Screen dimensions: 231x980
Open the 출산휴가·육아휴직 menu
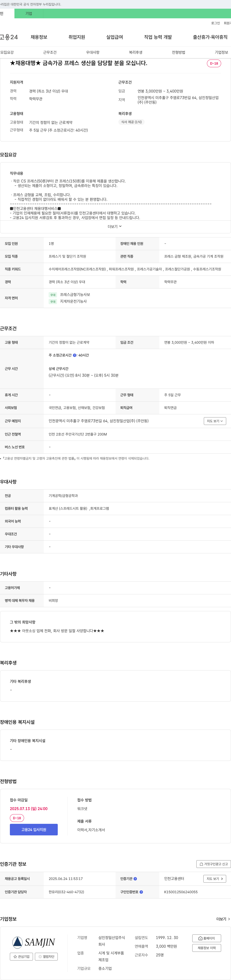[x=210, y=37]
